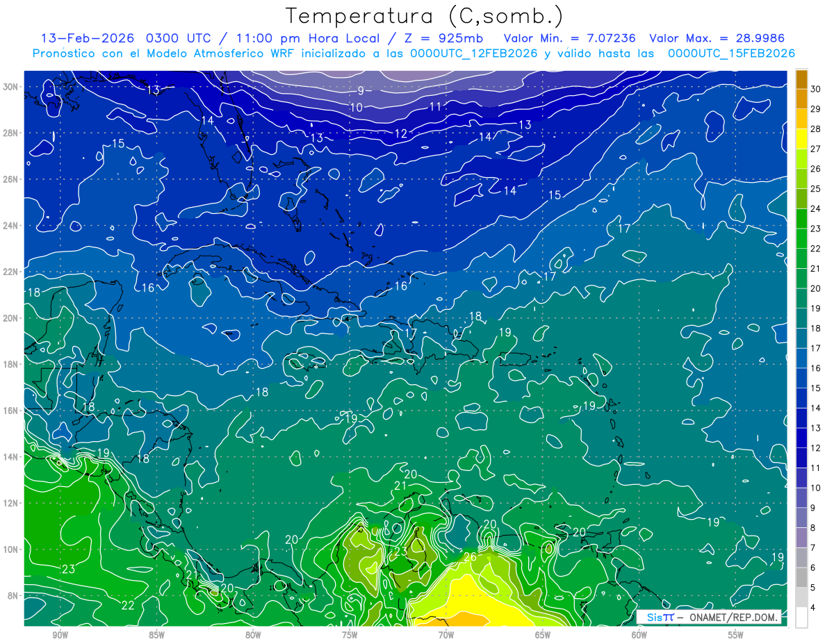Viewport: 834px width, 644px height.
Task: Click the colorbar label "25"
Action: point(816,188)
